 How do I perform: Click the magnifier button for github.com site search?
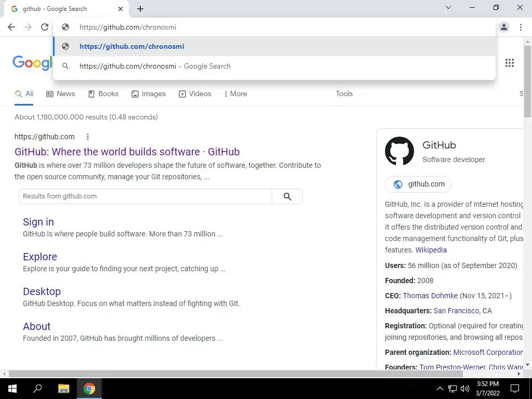287,196
